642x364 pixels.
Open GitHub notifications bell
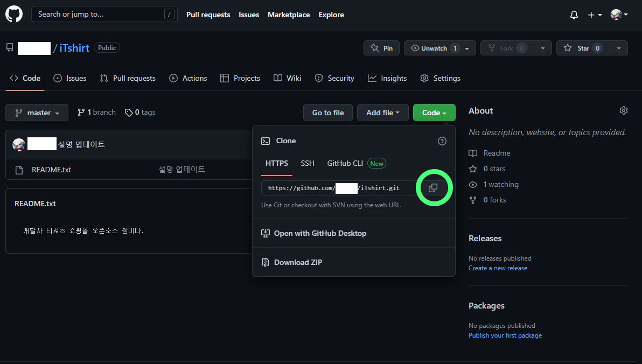click(x=573, y=15)
